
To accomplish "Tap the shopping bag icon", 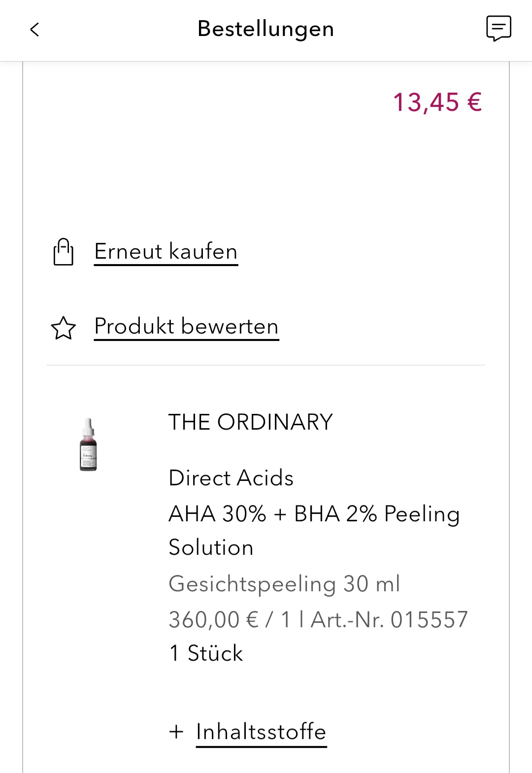I will (x=64, y=252).
